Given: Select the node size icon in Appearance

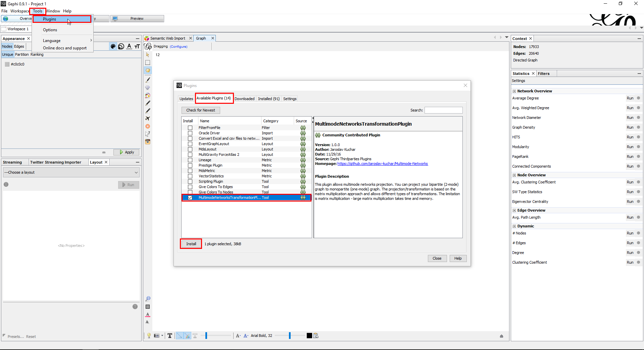Looking at the screenshot, I should pyautogui.click(x=121, y=46).
